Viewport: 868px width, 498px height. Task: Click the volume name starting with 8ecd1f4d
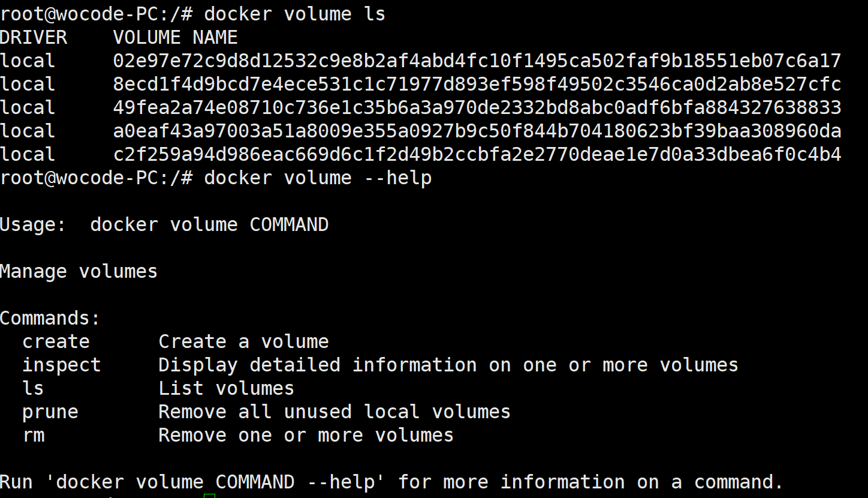[477, 84]
